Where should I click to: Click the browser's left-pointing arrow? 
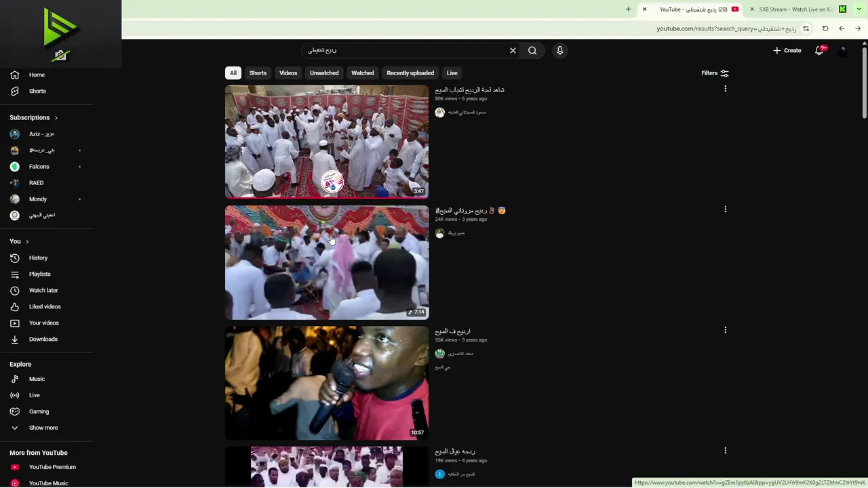point(842,28)
